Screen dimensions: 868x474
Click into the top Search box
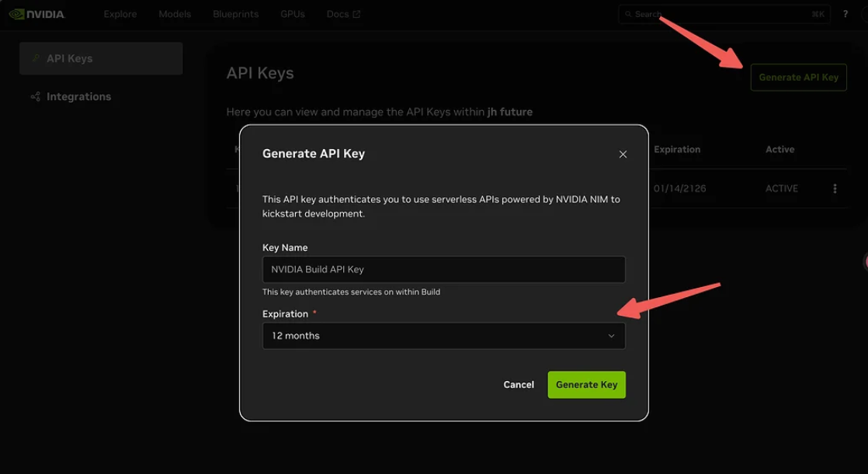(722, 14)
